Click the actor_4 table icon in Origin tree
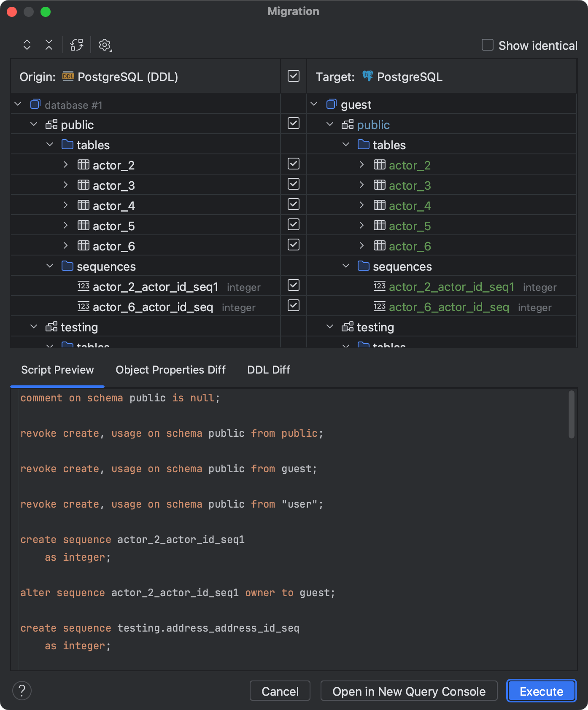 [84, 205]
